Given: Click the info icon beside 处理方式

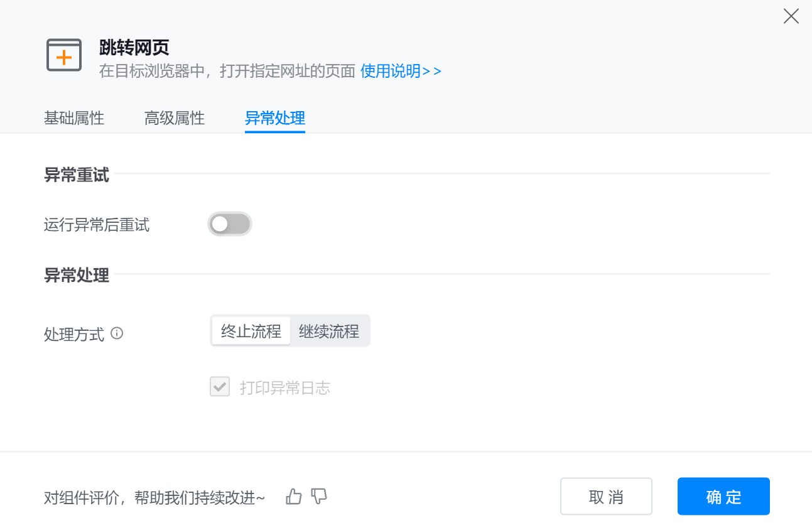Looking at the screenshot, I should pyautogui.click(x=117, y=333).
